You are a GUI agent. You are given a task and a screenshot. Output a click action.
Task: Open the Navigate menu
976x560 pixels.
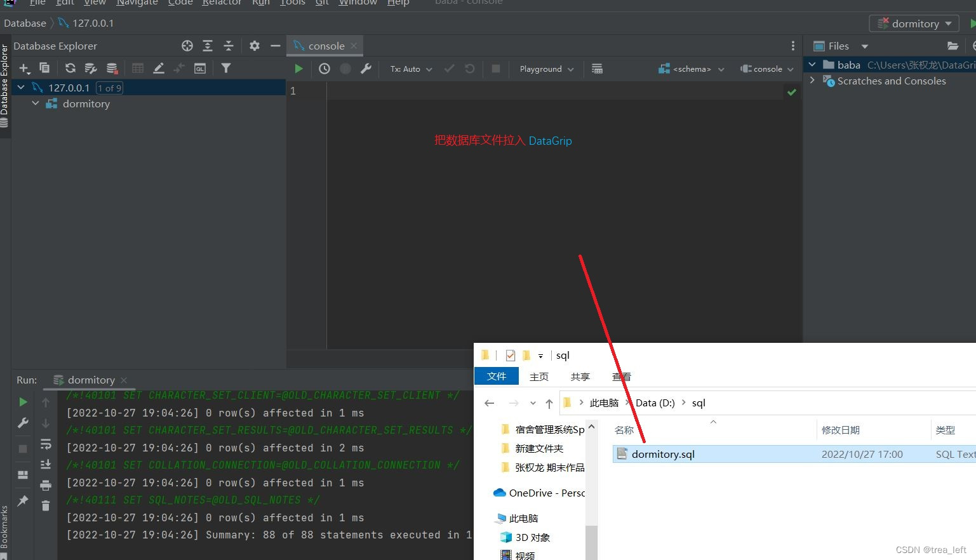pos(137,3)
